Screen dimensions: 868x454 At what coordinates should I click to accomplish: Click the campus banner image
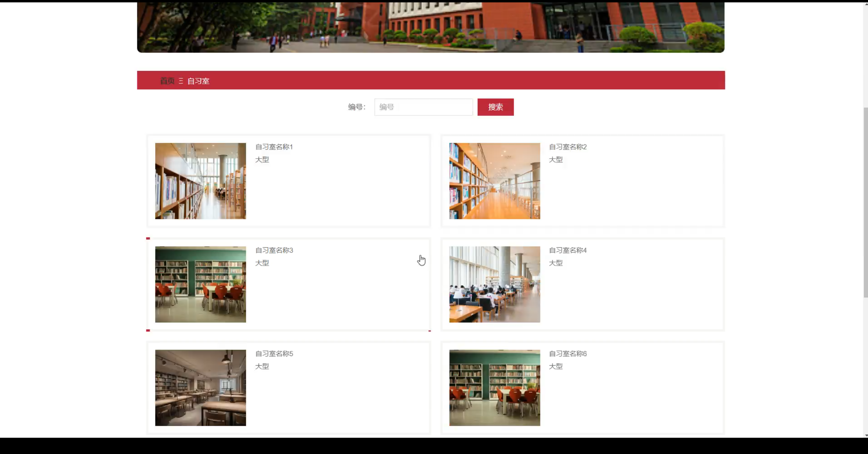click(x=431, y=27)
